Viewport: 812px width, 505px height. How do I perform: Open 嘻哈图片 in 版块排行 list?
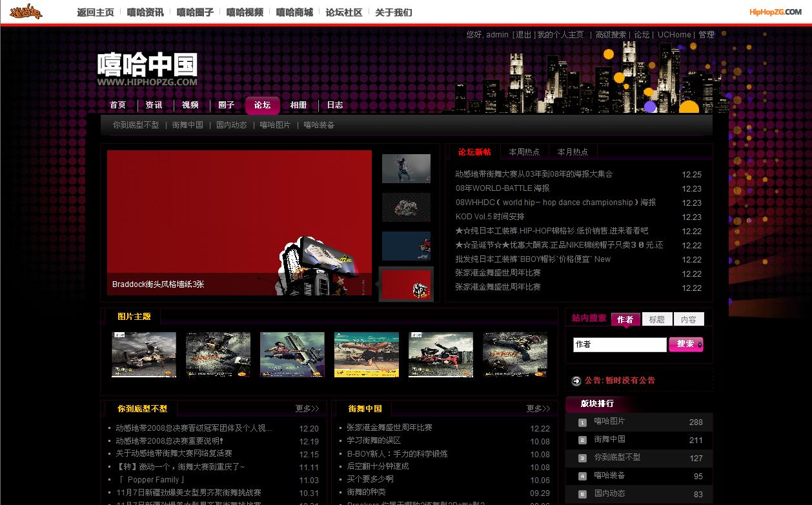(x=609, y=421)
